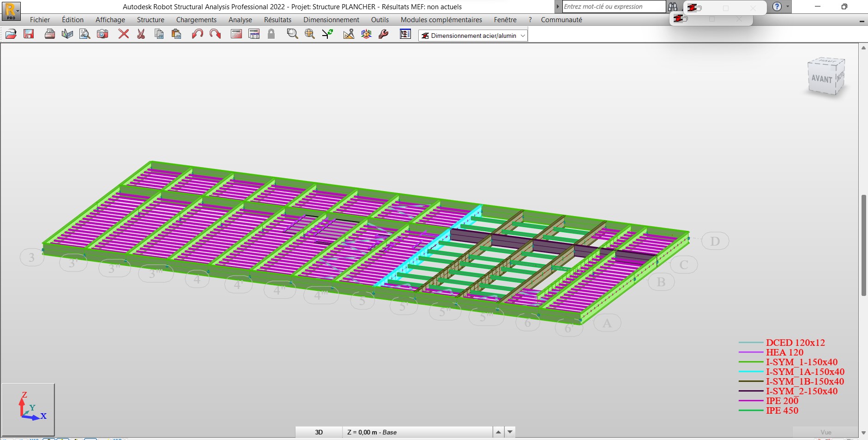Step work plane level up arrow

click(498, 432)
